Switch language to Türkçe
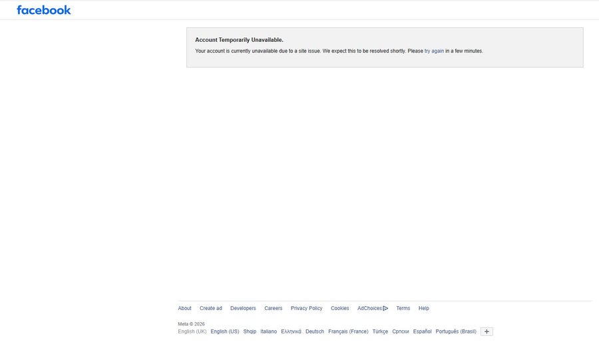Image resolution: width=599 pixels, height=364 pixels. pos(380,331)
